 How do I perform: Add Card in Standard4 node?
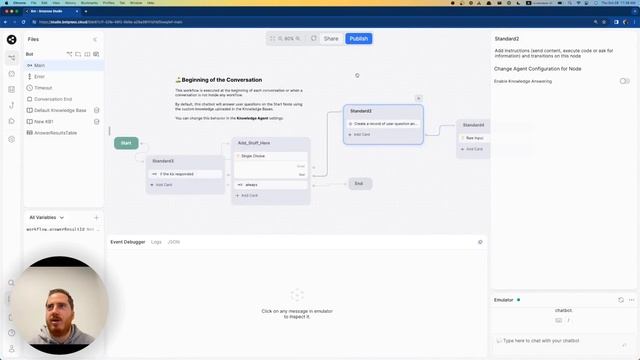[x=472, y=149]
